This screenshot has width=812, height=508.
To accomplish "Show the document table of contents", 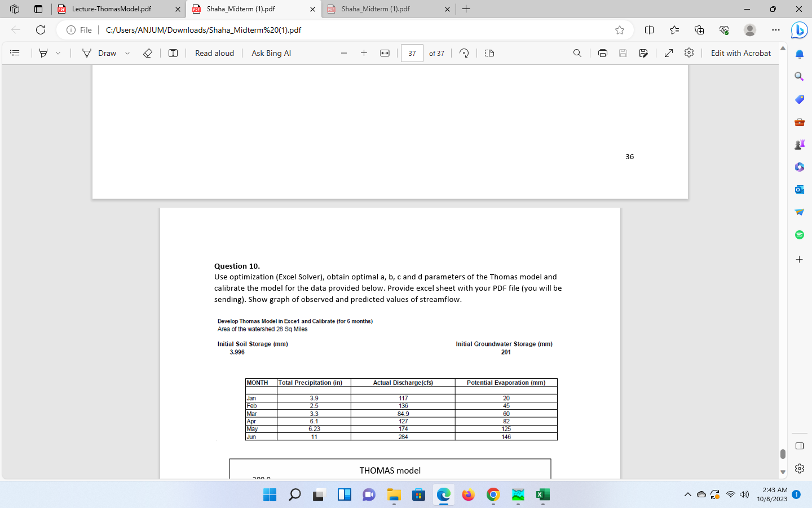I will coord(15,52).
